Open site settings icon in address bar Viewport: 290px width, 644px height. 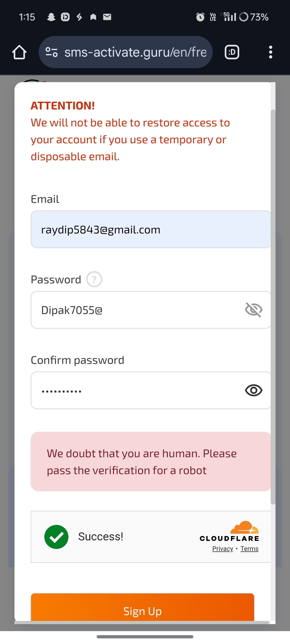(x=51, y=52)
